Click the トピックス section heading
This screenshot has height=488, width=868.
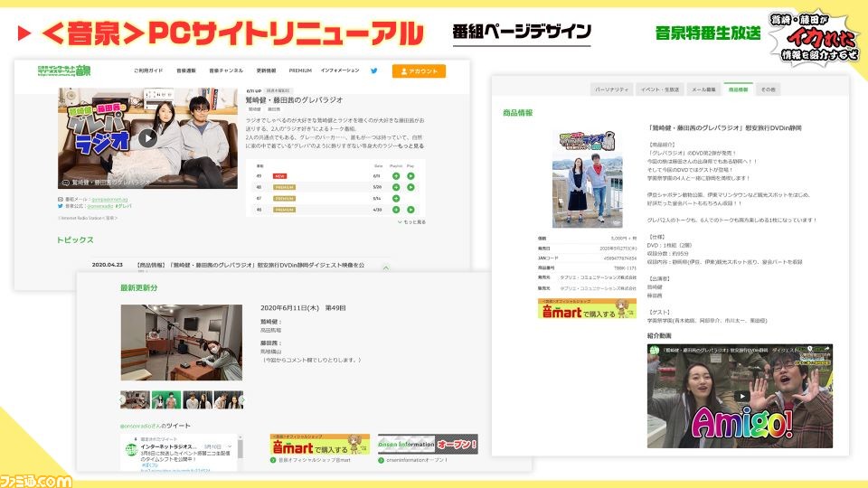pyautogui.click(x=75, y=239)
